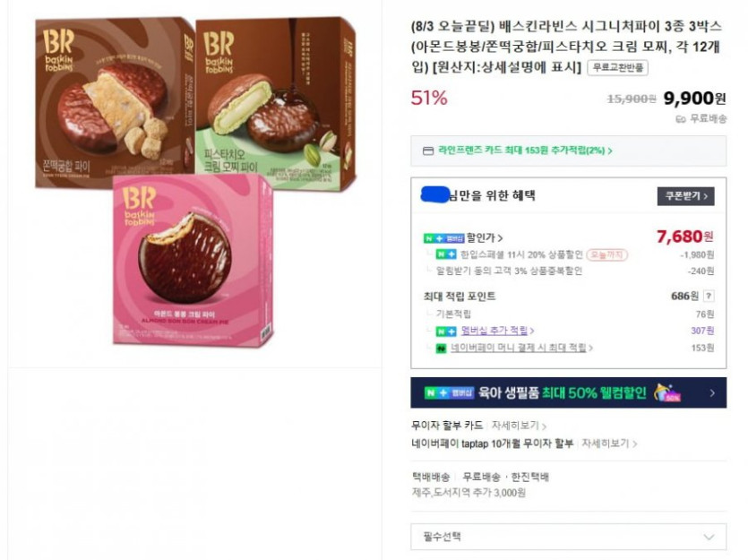Click the card icon in the 라인프렌즈 카드 banner

click(428, 151)
